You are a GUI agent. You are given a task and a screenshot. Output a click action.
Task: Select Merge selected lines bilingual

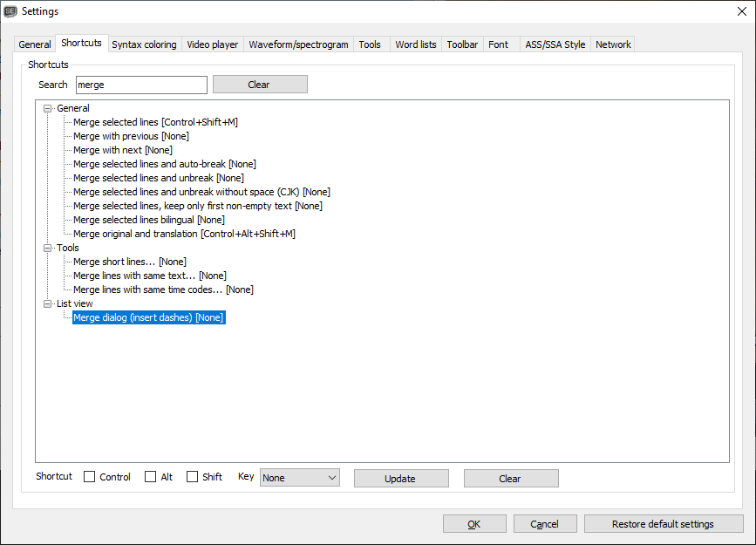pyautogui.click(x=149, y=220)
